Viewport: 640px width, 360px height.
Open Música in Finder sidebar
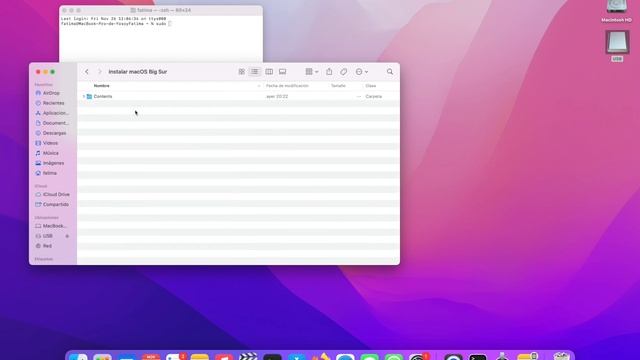51,153
